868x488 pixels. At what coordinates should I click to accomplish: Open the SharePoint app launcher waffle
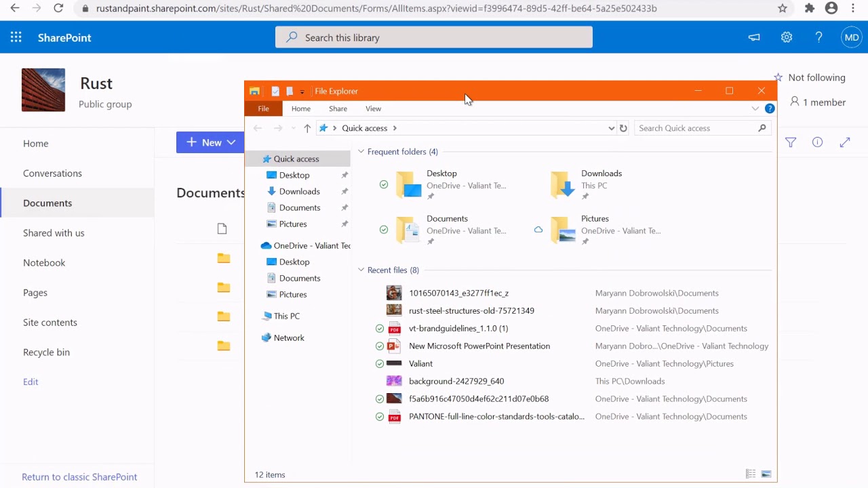click(x=16, y=37)
